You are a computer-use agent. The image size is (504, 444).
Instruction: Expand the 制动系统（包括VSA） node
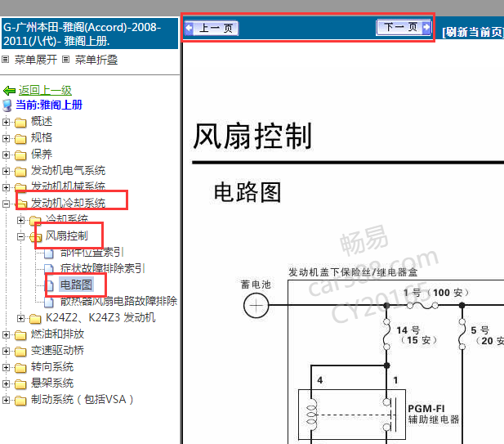tap(6, 400)
